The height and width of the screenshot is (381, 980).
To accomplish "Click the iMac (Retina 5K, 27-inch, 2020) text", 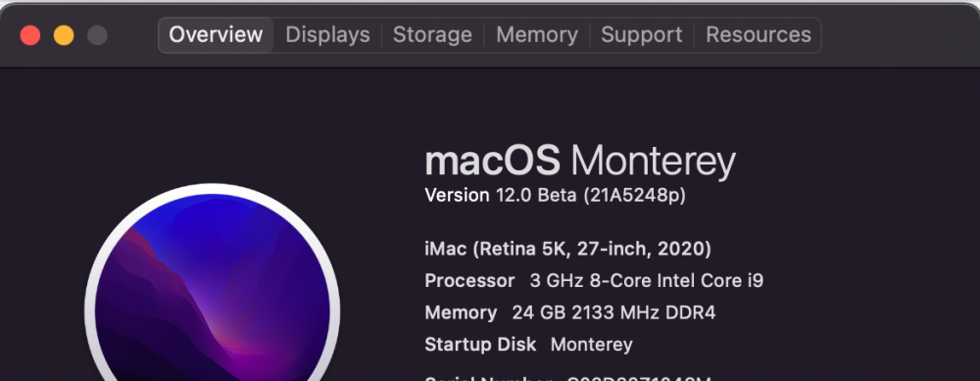I will click(x=567, y=249).
